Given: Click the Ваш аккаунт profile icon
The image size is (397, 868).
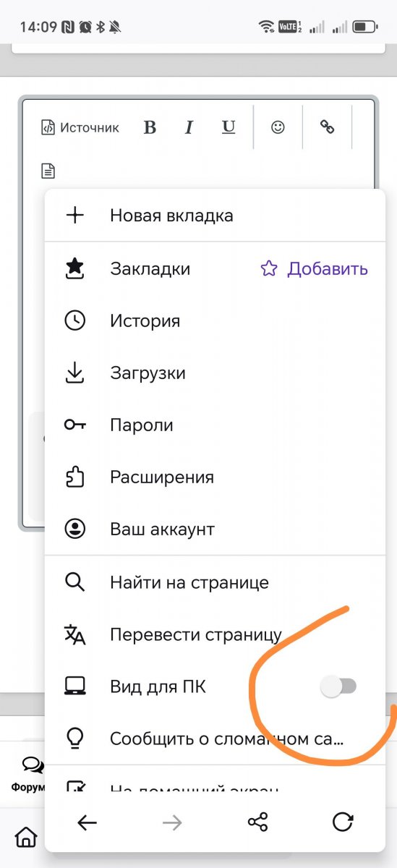Looking at the screenshot, I should 75,529.
